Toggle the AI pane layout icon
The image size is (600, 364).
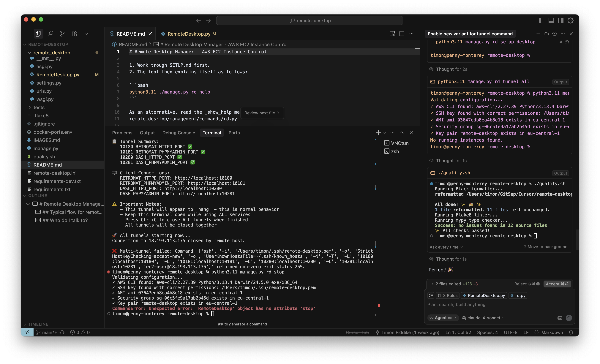click(x=561, y=20)
